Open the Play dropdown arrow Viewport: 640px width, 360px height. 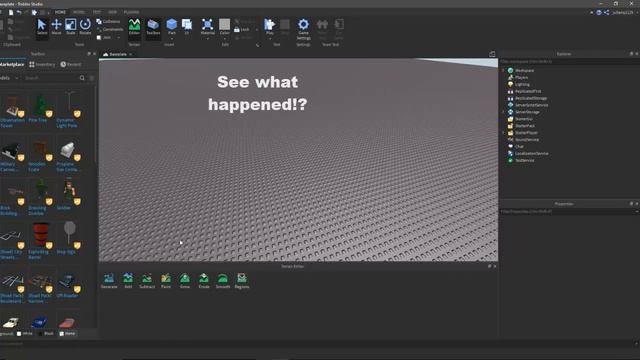tap(269, 39)
